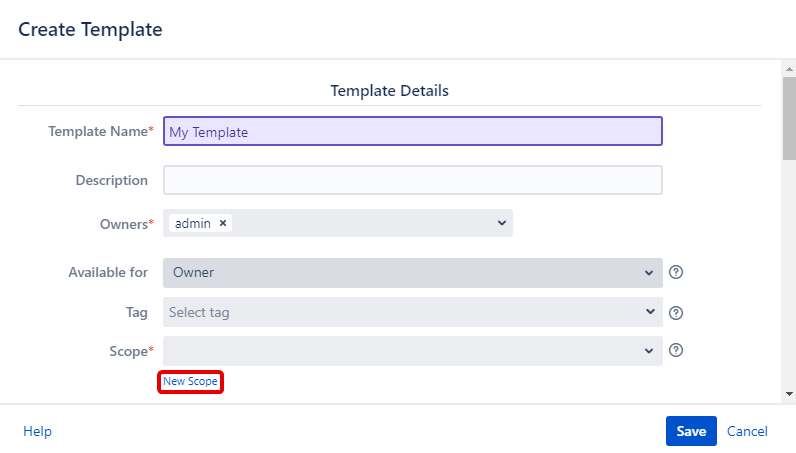Open the Select tag dropdown
The width and height of the screenshot is (796, 453).
pyautogui.click(x=412, y=312)
